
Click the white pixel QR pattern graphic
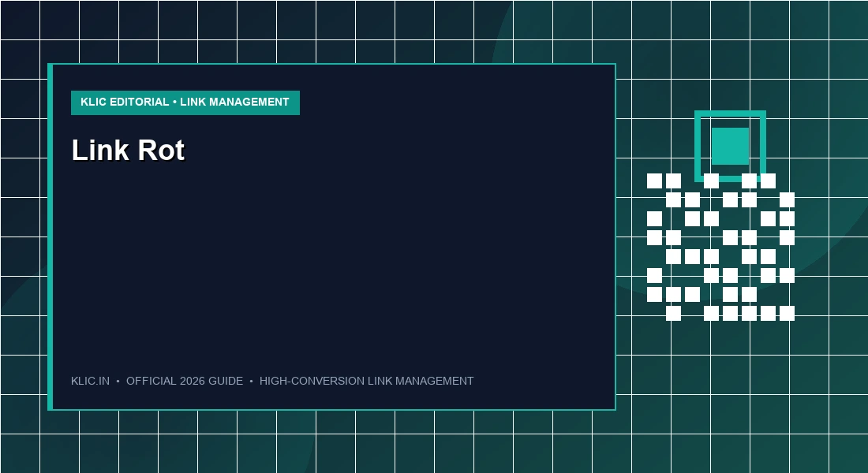coord(720,248)
